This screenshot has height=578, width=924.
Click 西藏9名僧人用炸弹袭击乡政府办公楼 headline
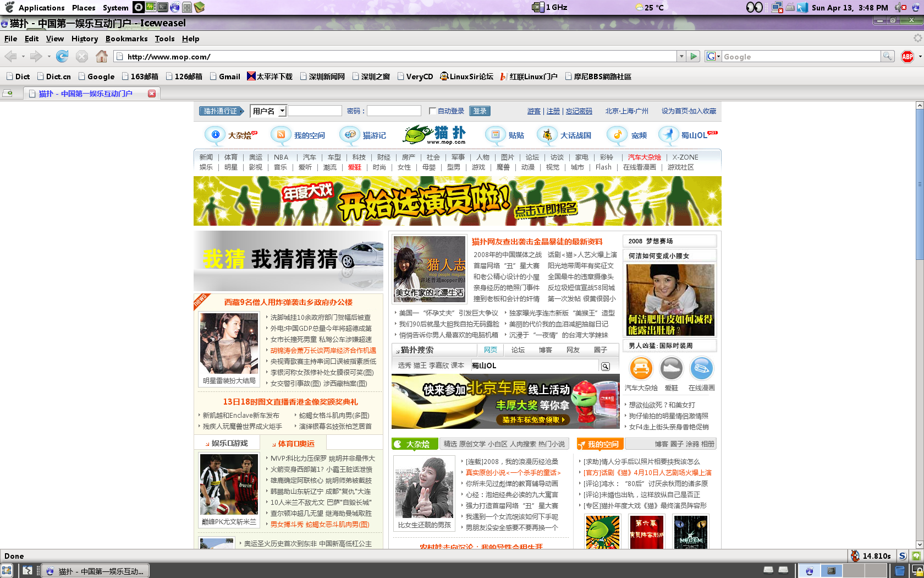tap(288, 302)
